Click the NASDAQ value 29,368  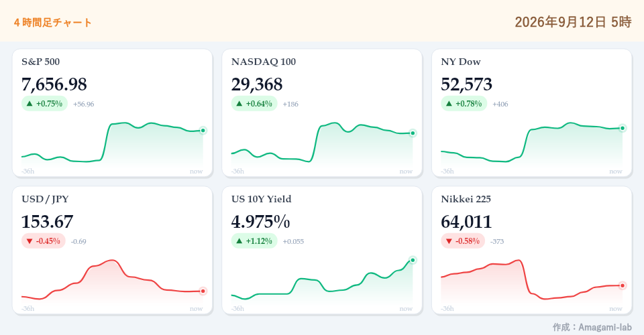[257, 84]
